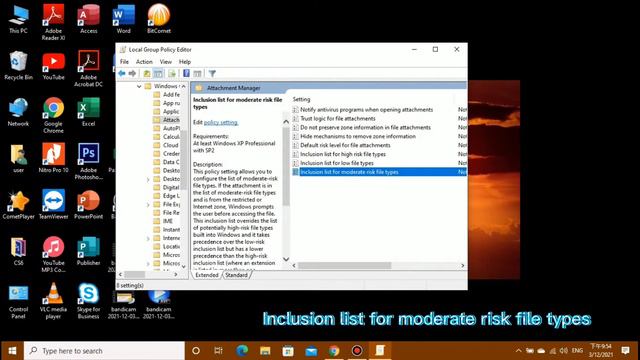
Task: Switch to the Extended tab
Action: click(207, 275)
